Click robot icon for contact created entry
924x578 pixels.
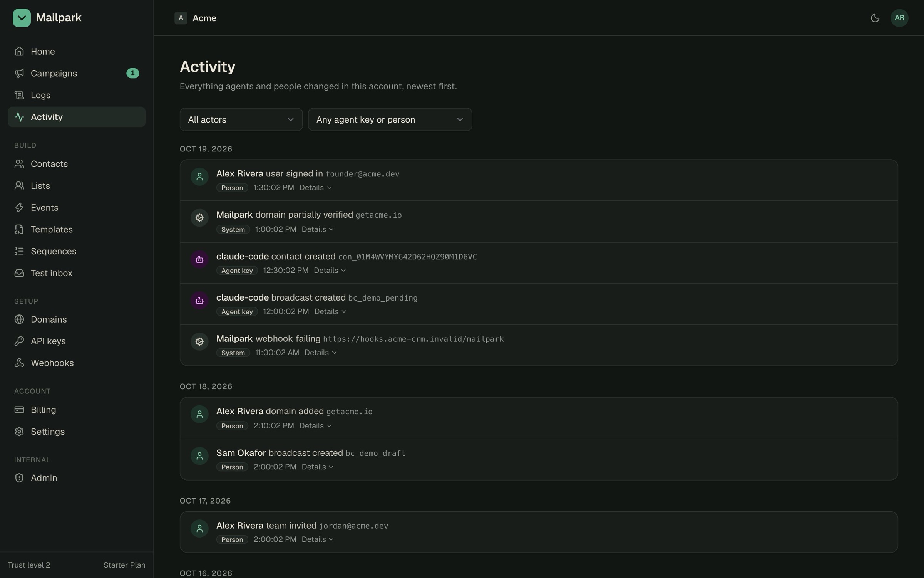click(x=199, y=259)
